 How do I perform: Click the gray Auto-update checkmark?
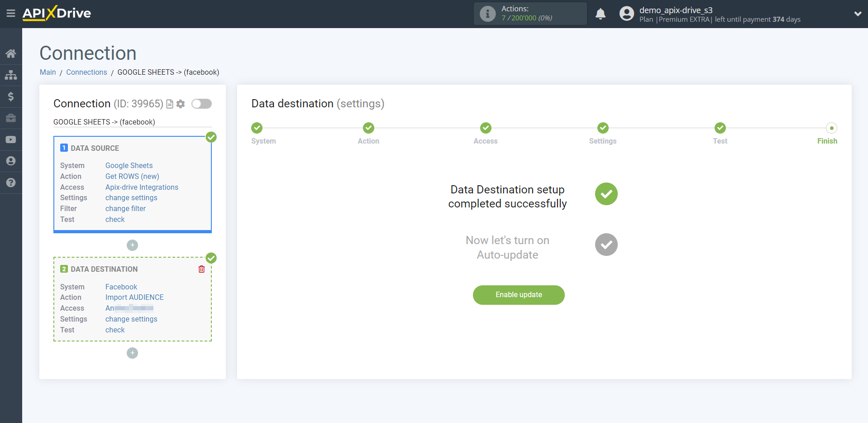(606, 245)
